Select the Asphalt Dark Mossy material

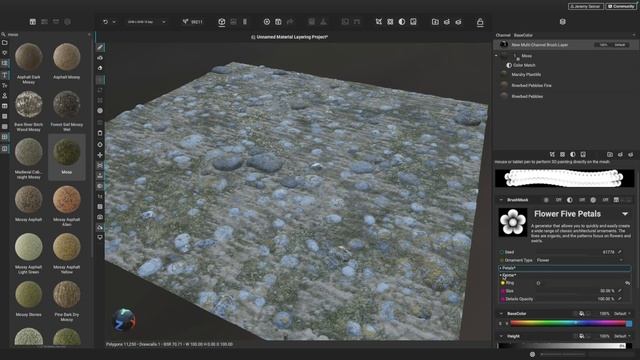point(29,57)
